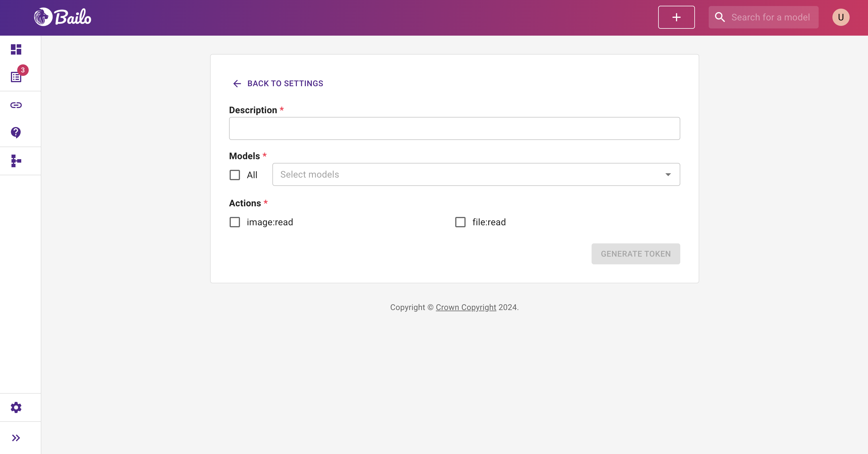Open the Bailo logo home link
868x454 pixels.
[x=63, y=17]
